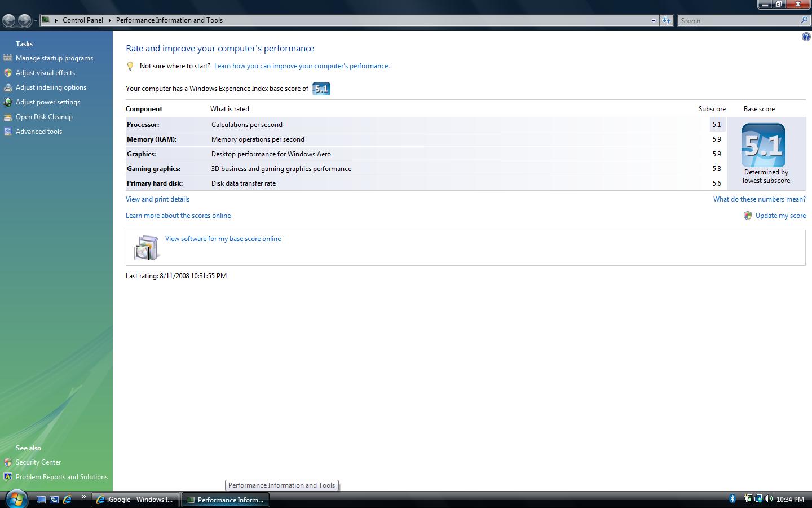
Task: Open Adjust indexing options
Action: [51, 87]
